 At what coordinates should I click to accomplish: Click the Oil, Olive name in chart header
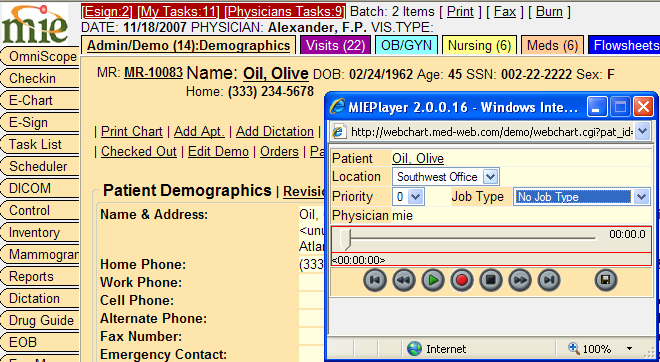pos(276,74)
